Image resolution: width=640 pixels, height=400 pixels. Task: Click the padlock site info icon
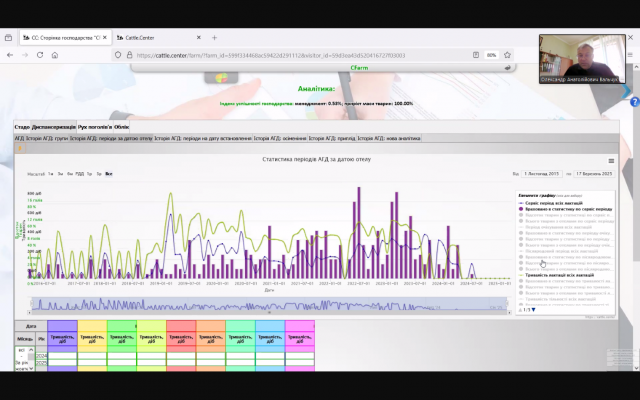(129, 55)
